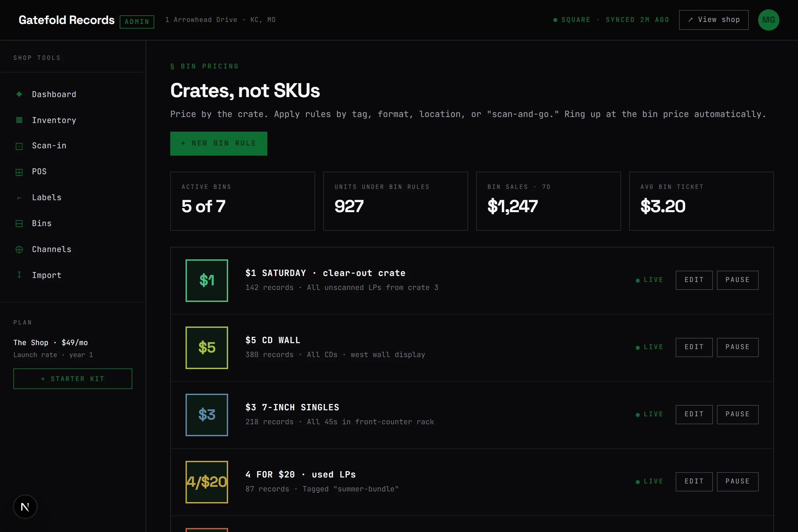The height and width of the screenshot is (532, 798).
Task: Click the POS register icon
Action: pyautogui.click(x=19, y=172)
